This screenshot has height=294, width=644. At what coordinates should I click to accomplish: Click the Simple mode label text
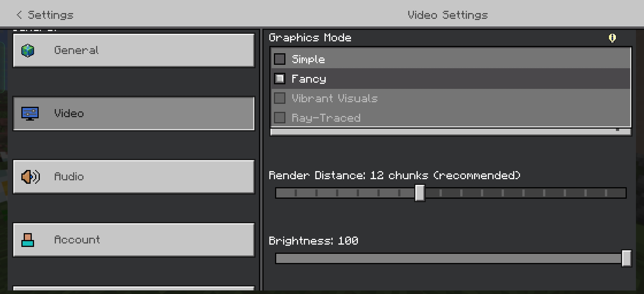[x=308, y=59]
